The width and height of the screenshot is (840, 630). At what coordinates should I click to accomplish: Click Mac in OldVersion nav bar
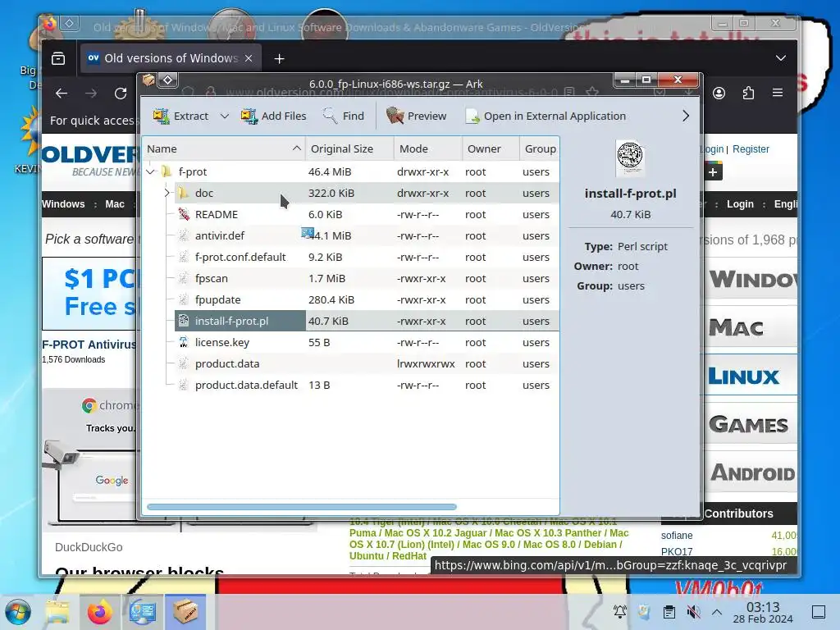click(115, 204)
